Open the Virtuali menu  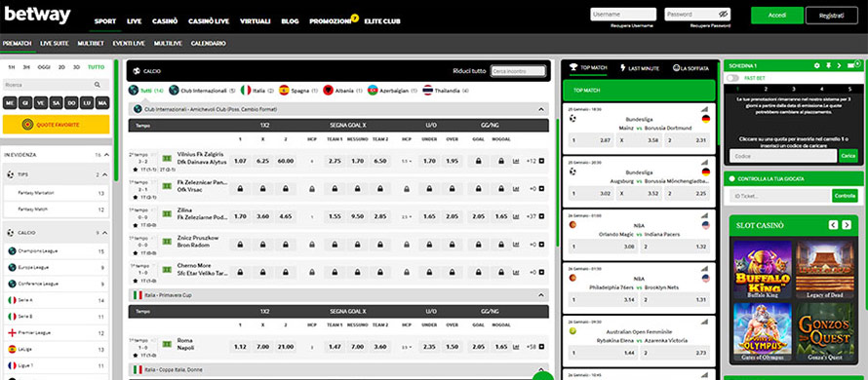coord(256,21)
